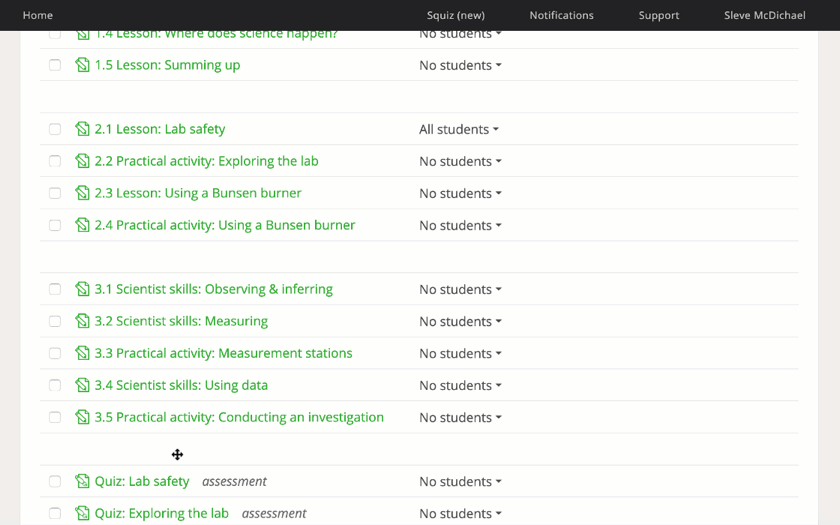Screen dimensions: 840x525
Task: Click the icon beside 3.3 Measurement stations
Action: coord(82,353)
